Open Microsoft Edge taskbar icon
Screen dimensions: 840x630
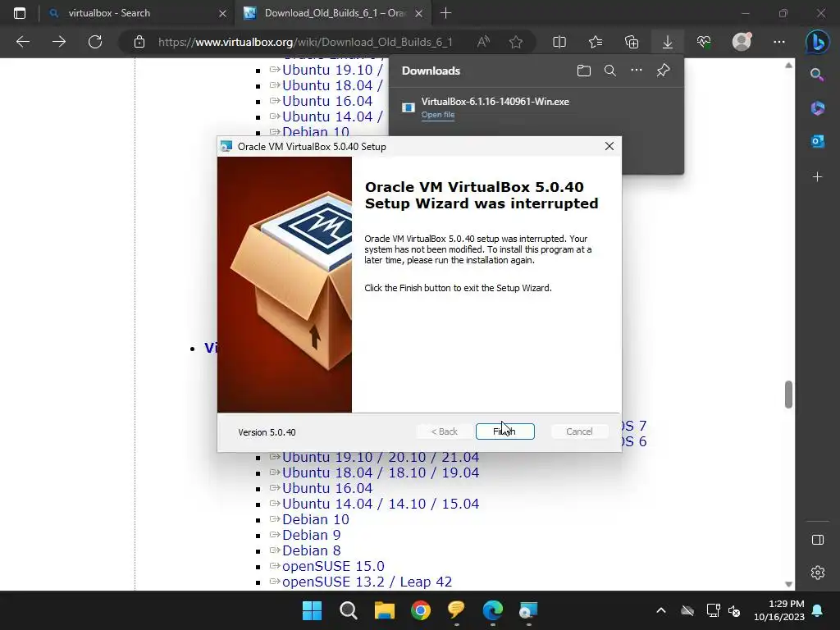coord(492,610)
